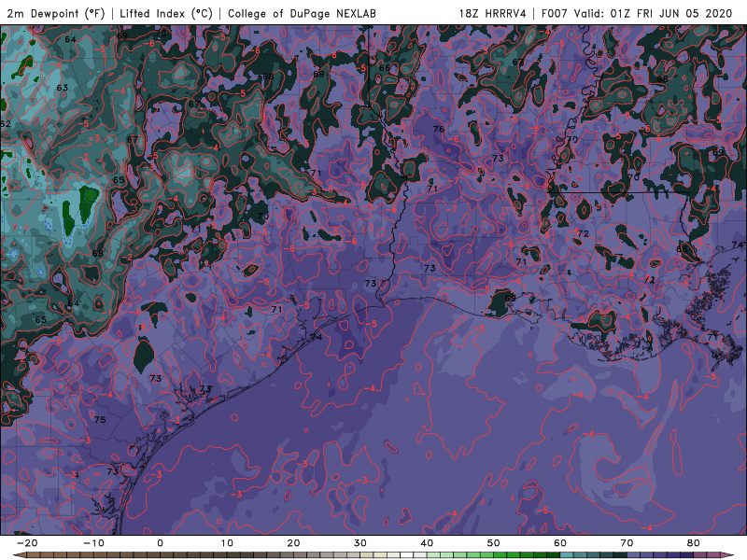
Task: Click the -20 label on the color scale
Action: 27,543
